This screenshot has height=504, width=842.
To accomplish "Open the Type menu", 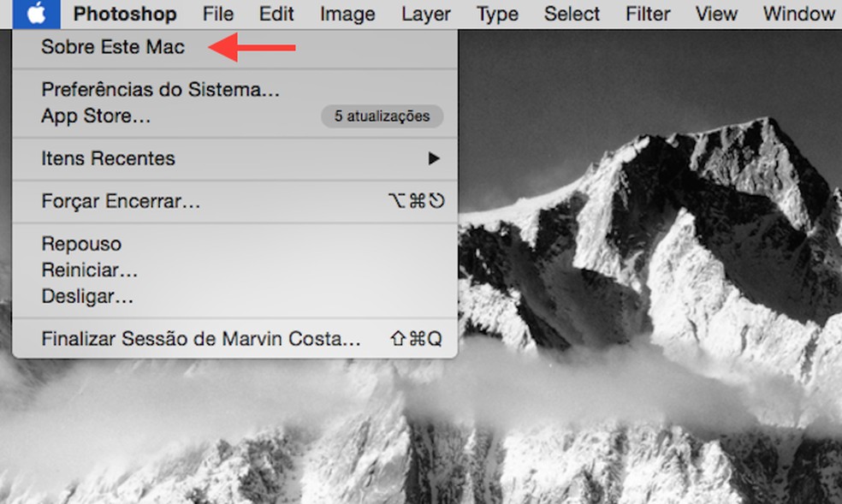I will coord(496,13).
